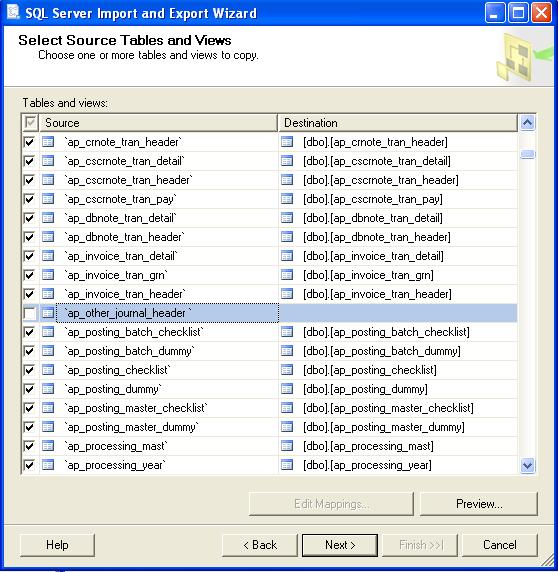Open the wizard Help

tap(57, 545)
